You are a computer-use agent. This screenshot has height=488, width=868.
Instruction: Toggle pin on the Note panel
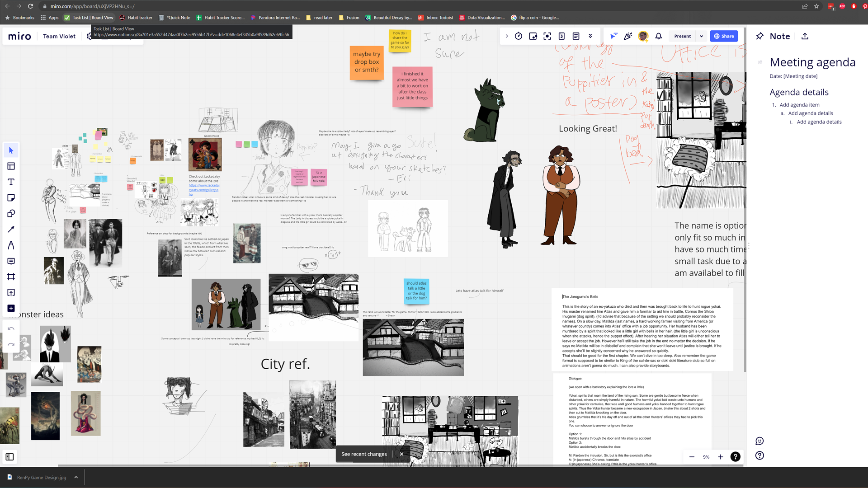point(760,36)
